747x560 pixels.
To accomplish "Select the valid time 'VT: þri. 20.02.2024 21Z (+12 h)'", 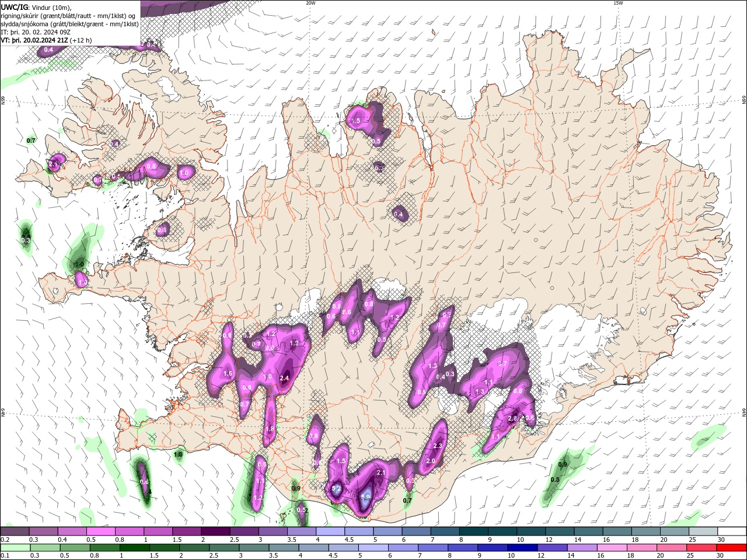I will (46, 40).
